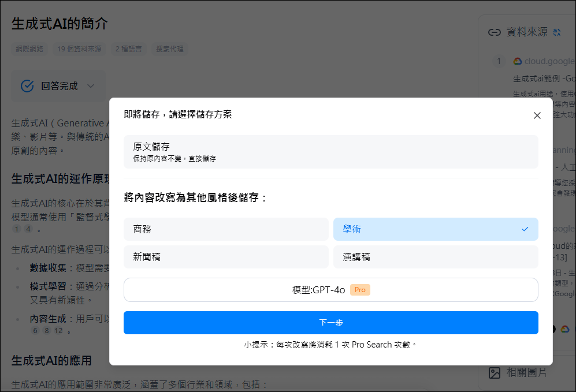
Task: Open the 模型:GPT-4o model selector
Action: point(330,290)
